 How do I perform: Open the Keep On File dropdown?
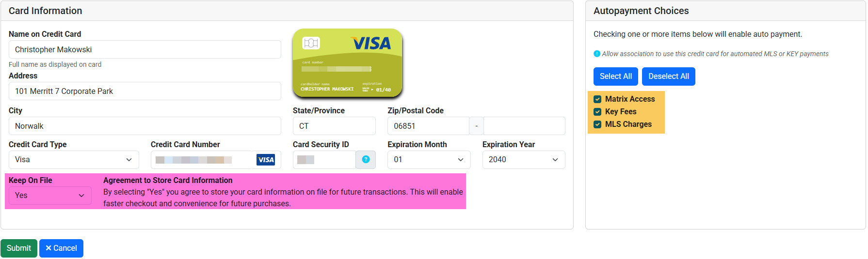tap(50, 196)
